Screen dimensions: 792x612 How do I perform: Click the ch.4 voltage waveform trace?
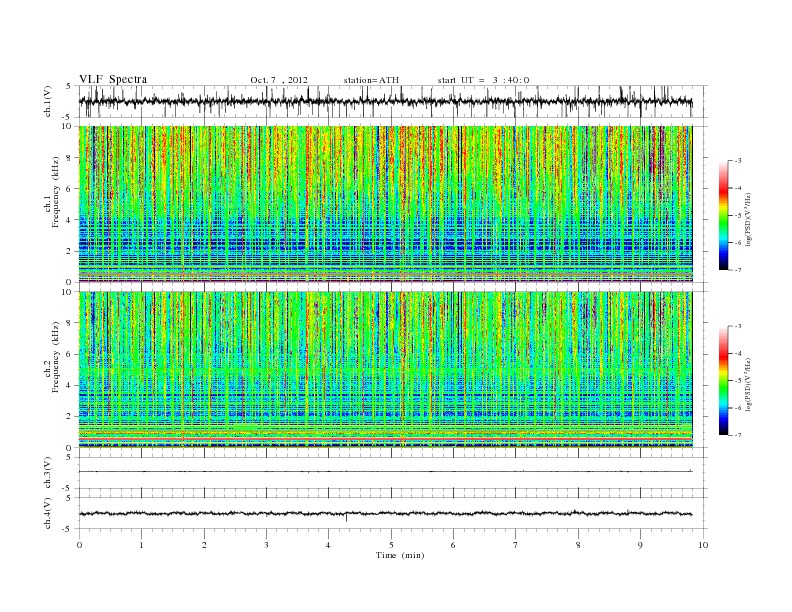point(386,514)
